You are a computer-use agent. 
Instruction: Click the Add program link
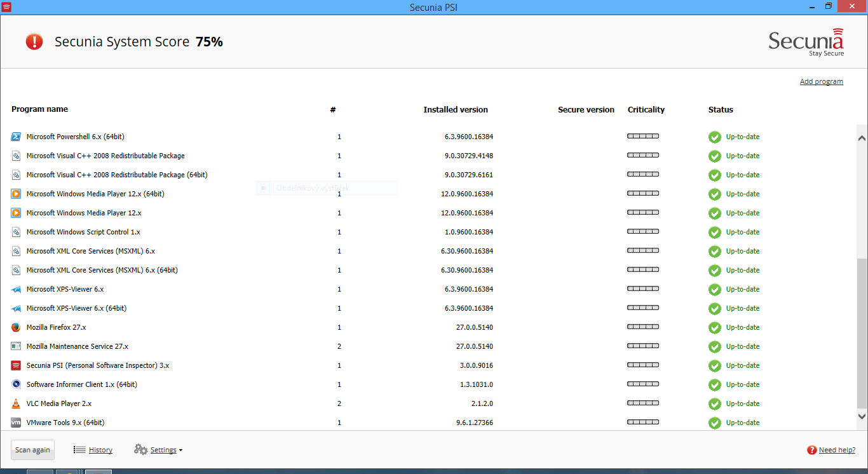[821, 81]
